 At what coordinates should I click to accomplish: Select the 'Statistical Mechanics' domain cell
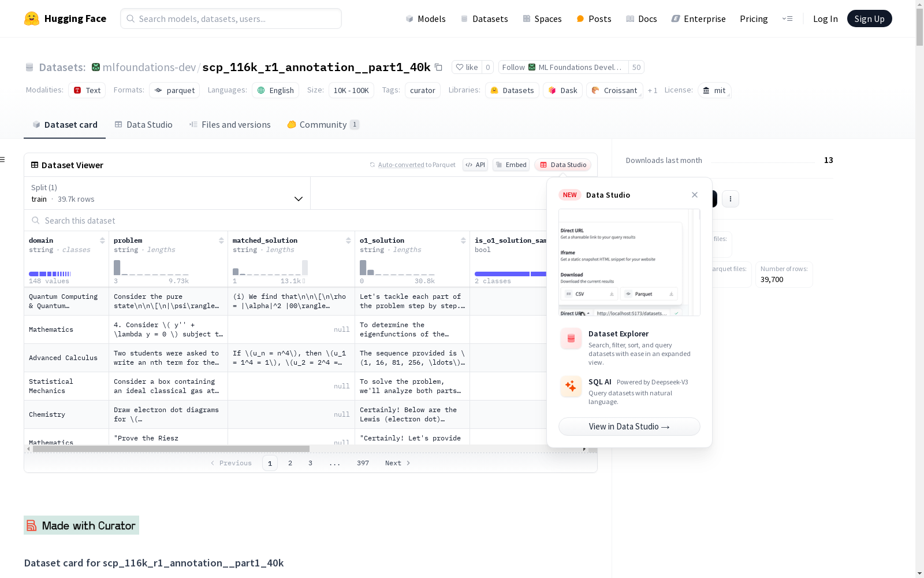click(66, 386)
